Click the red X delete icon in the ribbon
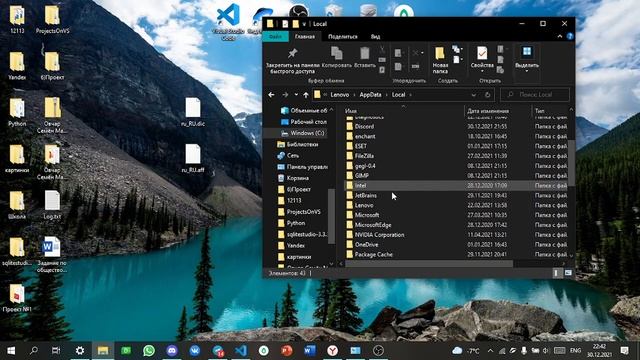 pos(416,53)
